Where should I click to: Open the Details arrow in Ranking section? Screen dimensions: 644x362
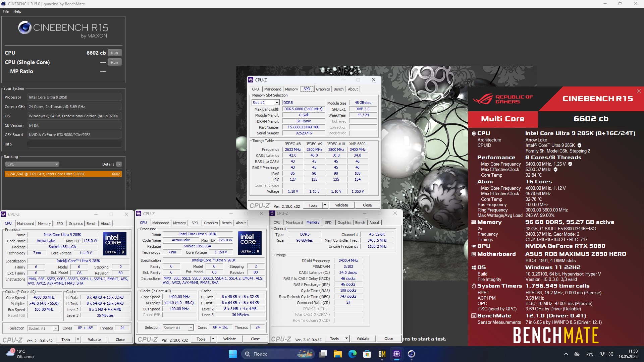[119, 164]
